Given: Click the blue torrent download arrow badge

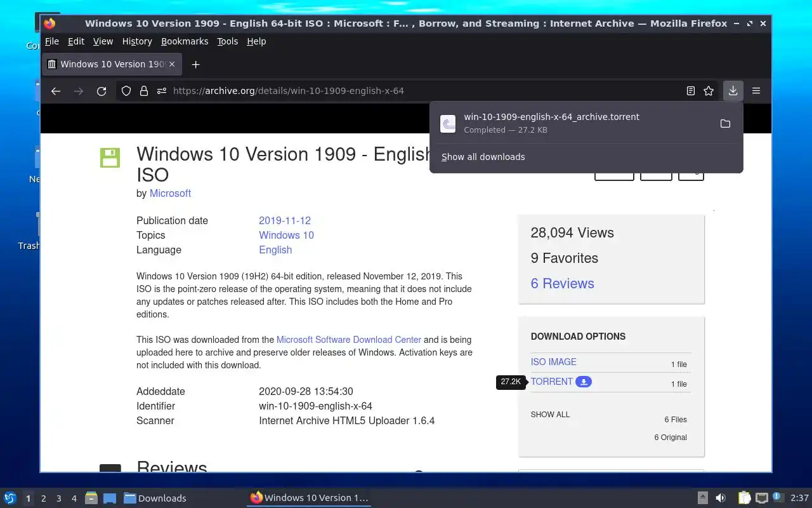Looking at the screenshot, I should (x=584, y=382).
